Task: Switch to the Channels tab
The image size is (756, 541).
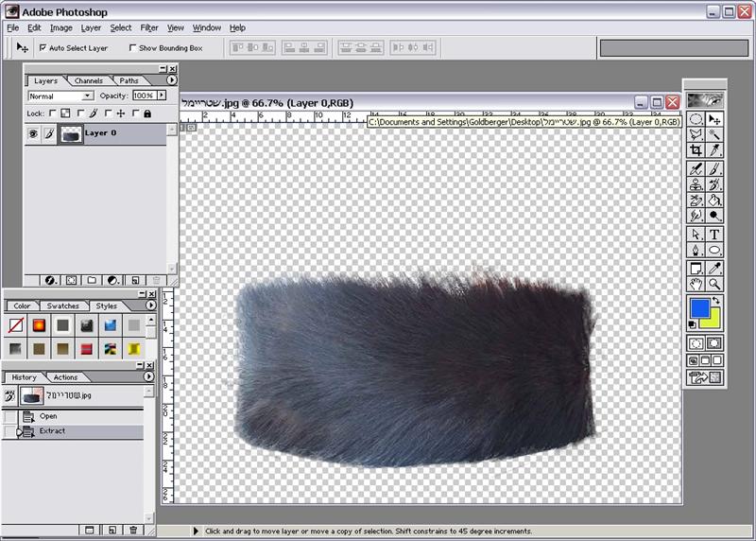Action: point(89,81)
